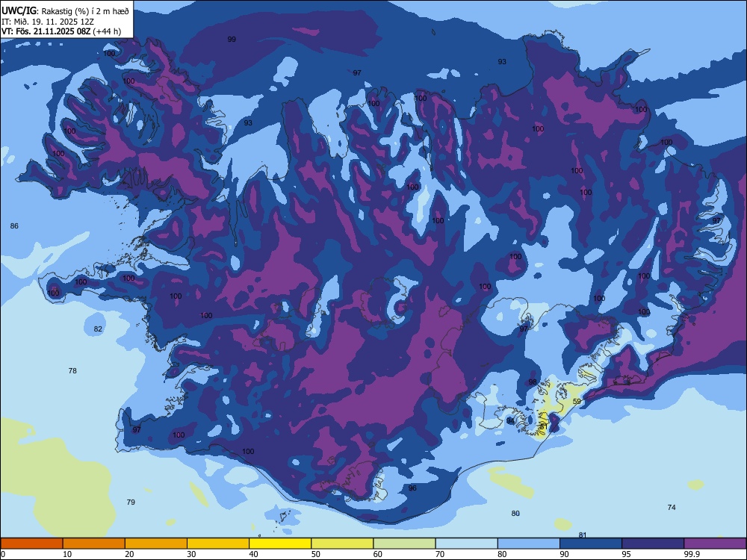Click the pale blue 70–80 legend swatch
Screen dimensions: 747x560
click(466, 544)
